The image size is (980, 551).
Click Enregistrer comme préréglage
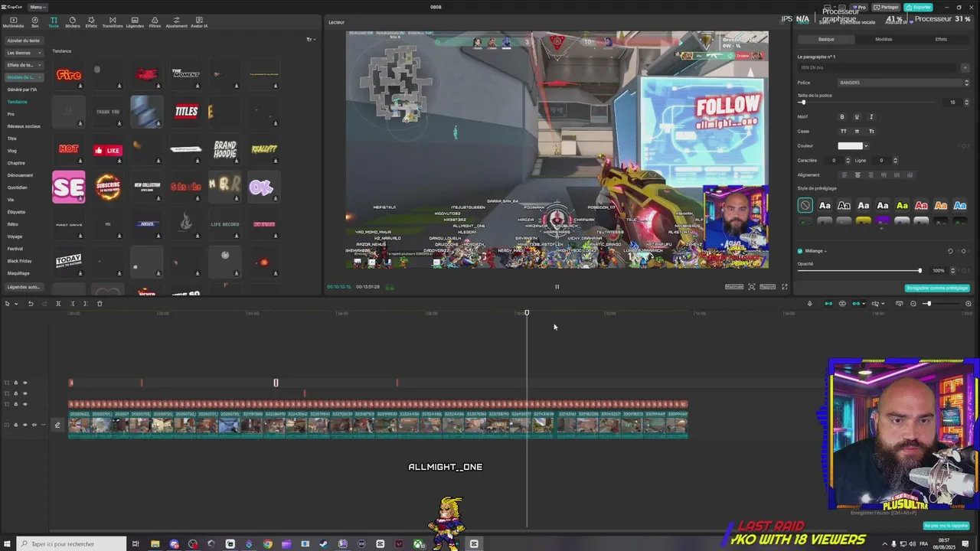(x=937, y=289)
